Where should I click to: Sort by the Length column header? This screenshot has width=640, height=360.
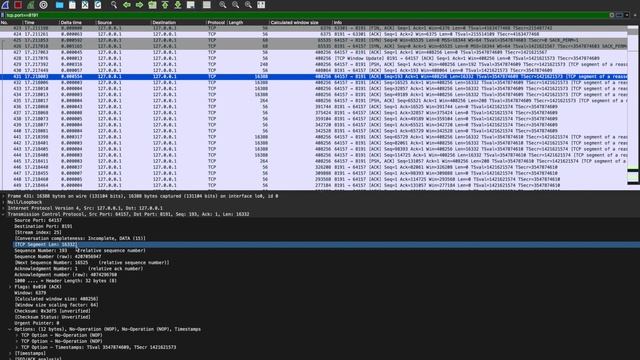[x=248, y=22]
